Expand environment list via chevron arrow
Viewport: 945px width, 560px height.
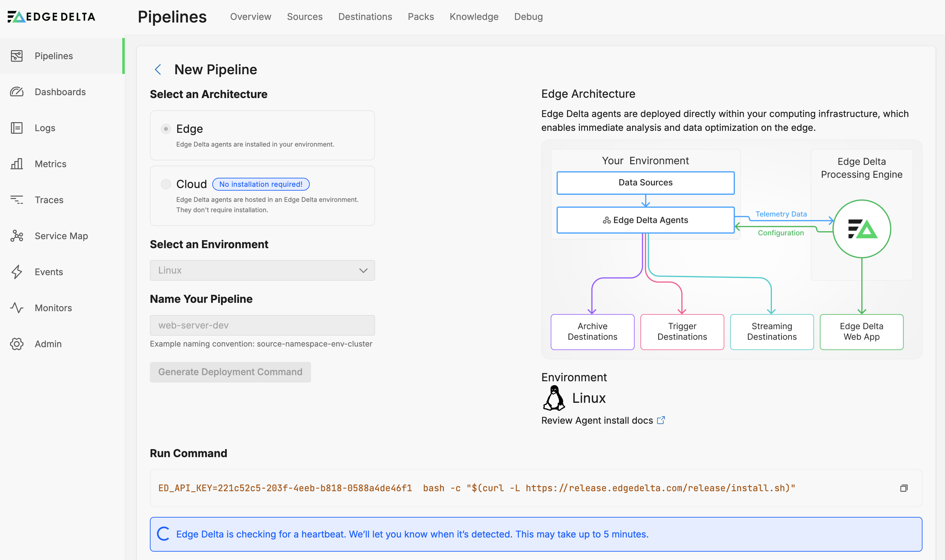pos(363,271)
